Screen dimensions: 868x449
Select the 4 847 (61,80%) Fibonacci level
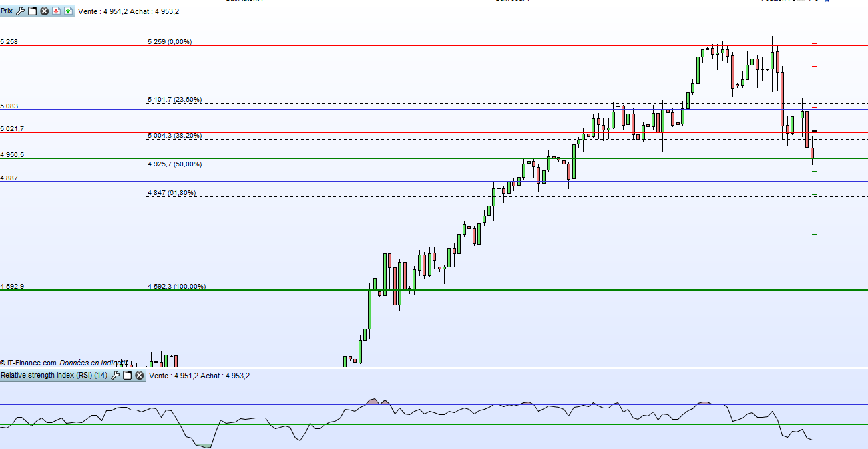click(x=172, y=193)
